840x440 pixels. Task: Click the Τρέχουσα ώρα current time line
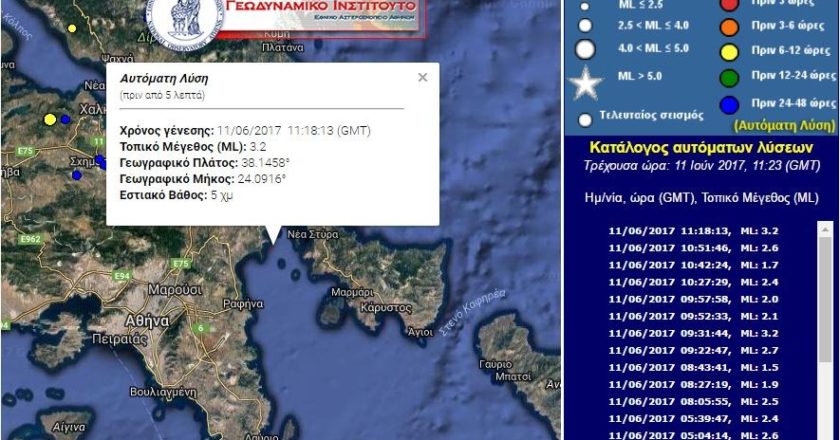702,166
